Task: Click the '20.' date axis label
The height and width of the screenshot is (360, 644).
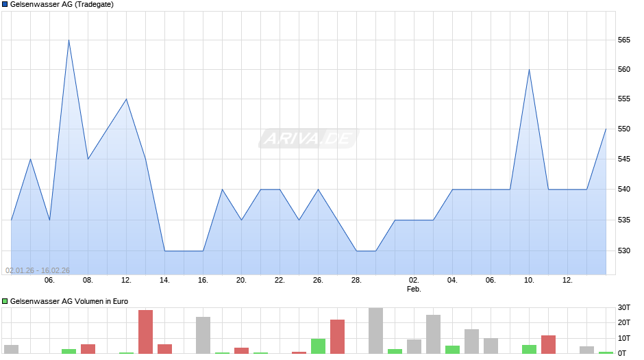Action: click(241, 281)
